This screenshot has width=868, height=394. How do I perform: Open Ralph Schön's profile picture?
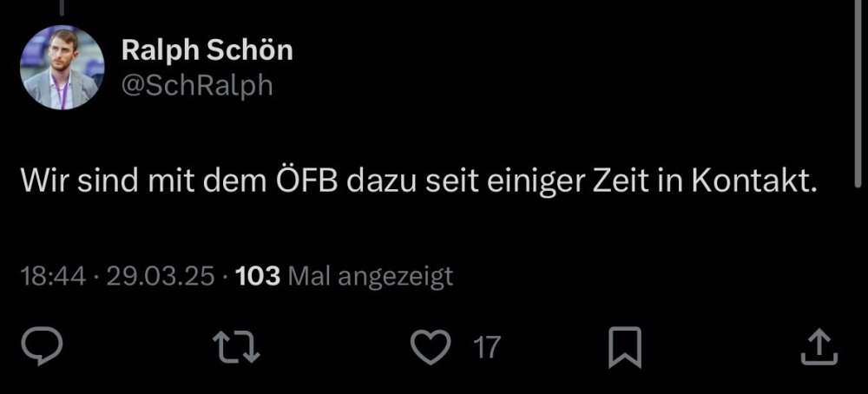tap(62, 67)
